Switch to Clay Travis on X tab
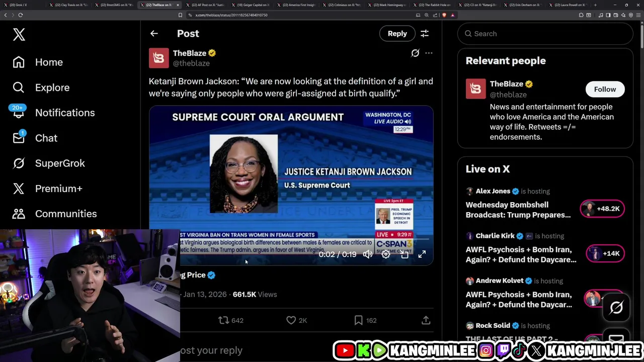644x362 pixels. point(68,5)
